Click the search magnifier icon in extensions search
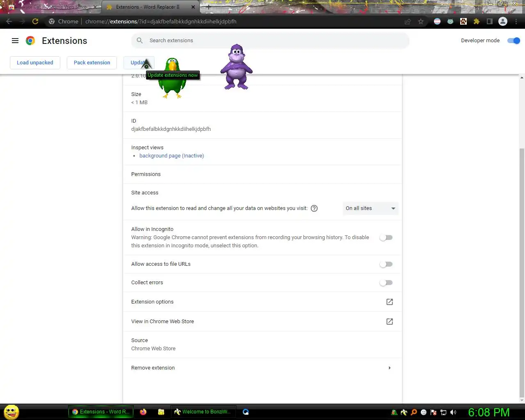Viewport: 525px width, 420px height. pyautogui.click(x=140, y=41)
